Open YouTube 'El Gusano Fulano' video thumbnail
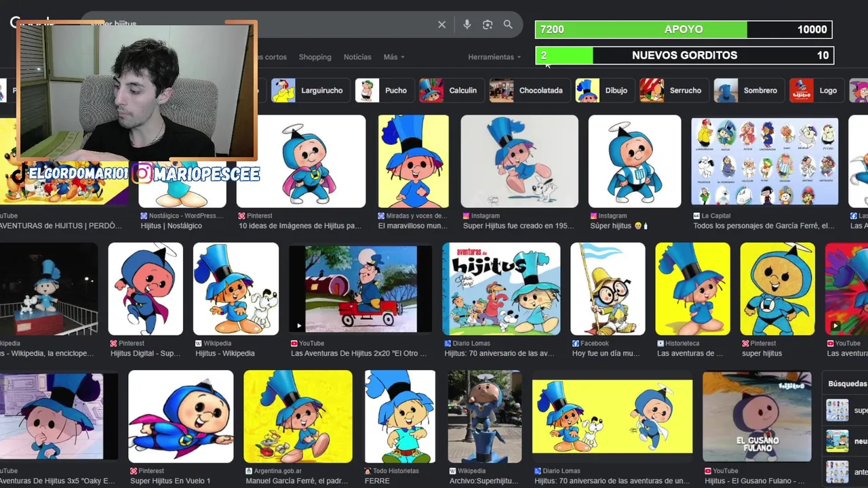The height and width of the screenshot is (488, 868). tap(757, 416)
